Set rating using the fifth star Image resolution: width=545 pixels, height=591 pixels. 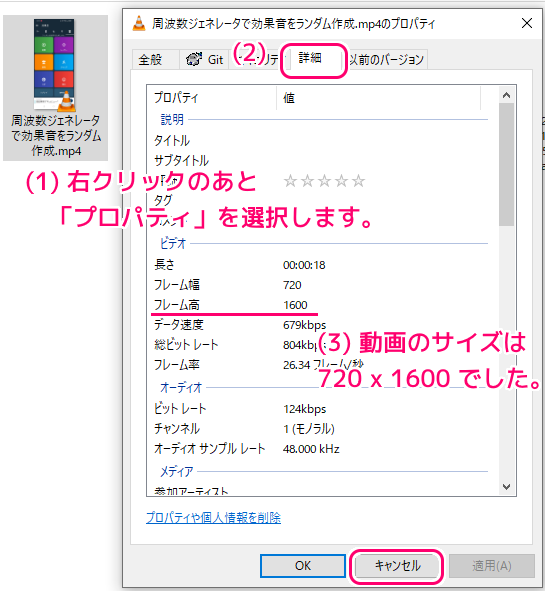(x=358, y=181)
